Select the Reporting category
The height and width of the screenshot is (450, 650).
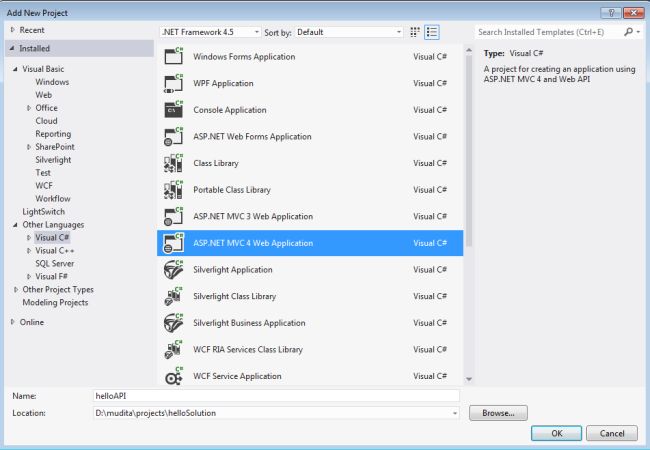pyautogui.click(x=53, y=134)
